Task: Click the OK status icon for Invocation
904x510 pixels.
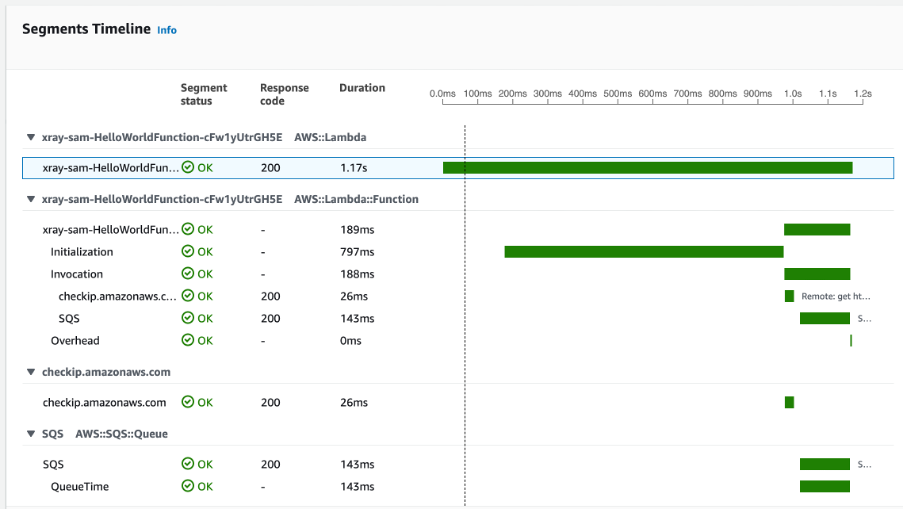Action: 188,273
